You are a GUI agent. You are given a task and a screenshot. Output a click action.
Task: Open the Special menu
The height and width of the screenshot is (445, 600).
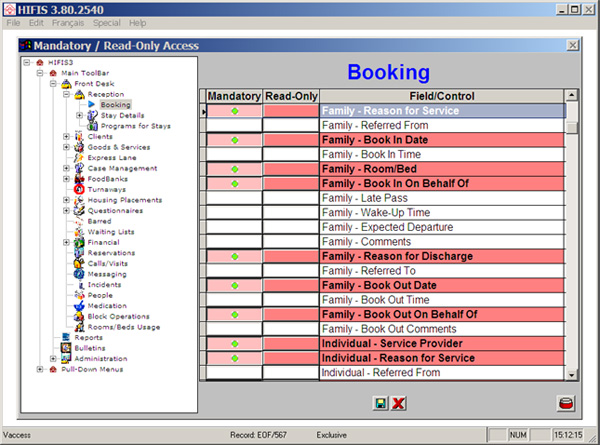(107, 22)
